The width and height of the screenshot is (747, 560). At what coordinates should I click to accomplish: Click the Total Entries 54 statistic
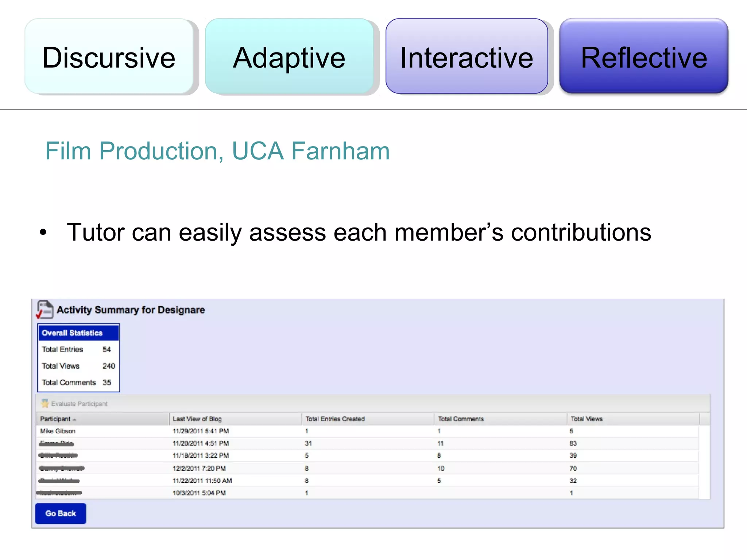point(76,349)
